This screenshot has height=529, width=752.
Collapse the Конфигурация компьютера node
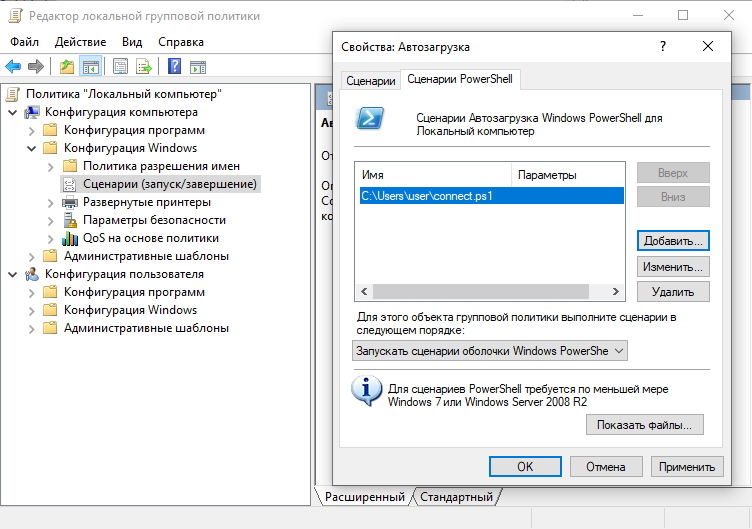coord(13,113)
